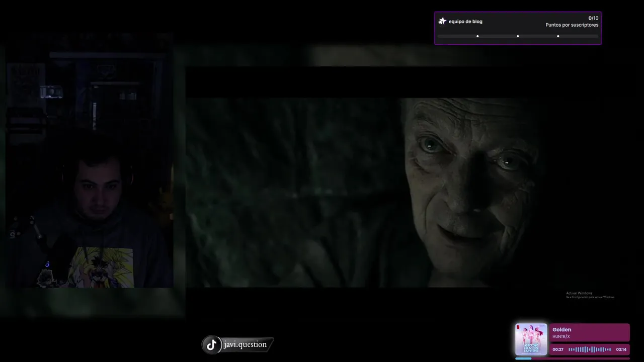Click the "Puntos por suscriptores" label
Viewport: 644px width, 362px height.
click(x=572, y=25)
